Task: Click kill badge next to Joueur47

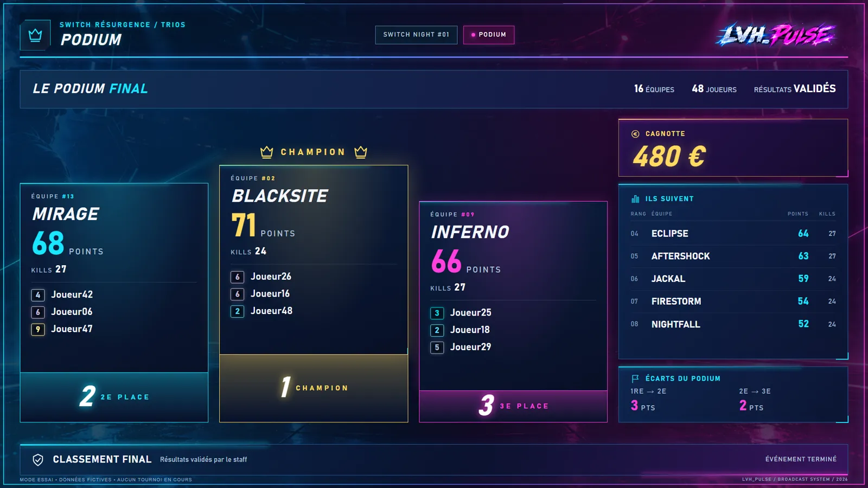Action: pos(38,329)
